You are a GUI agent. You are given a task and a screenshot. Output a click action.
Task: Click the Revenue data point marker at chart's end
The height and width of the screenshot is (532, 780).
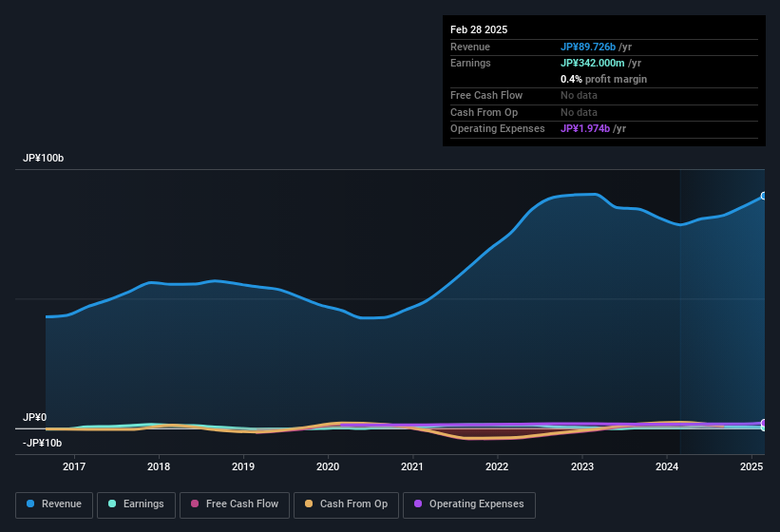[x=764, y=196]
